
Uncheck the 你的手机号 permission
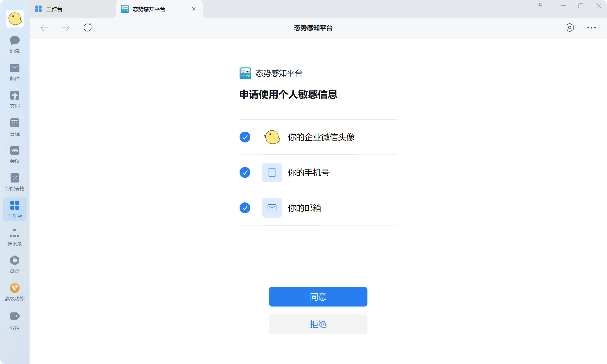pos(245,172)
